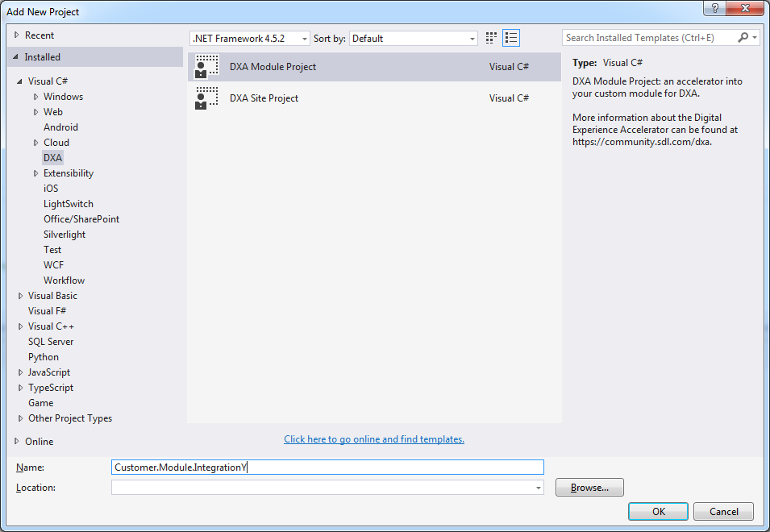Viewport: 770px width, 532px height.
Task: Expand the Online section
Action: pos(17,441)
